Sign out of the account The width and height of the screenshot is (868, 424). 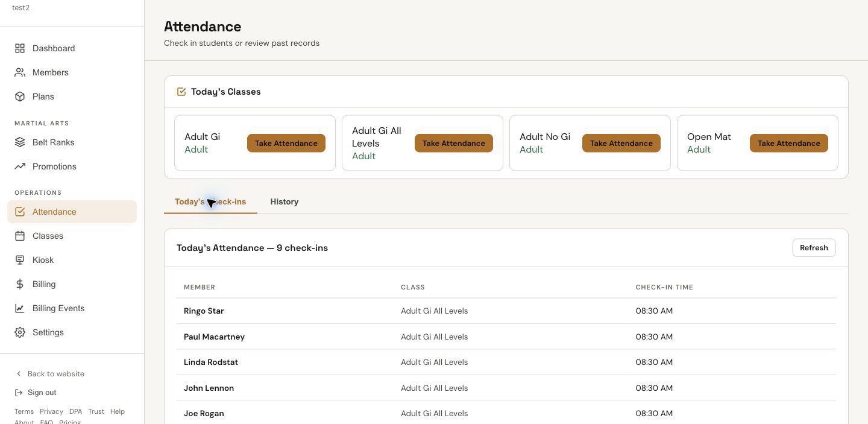pos(36,393)
